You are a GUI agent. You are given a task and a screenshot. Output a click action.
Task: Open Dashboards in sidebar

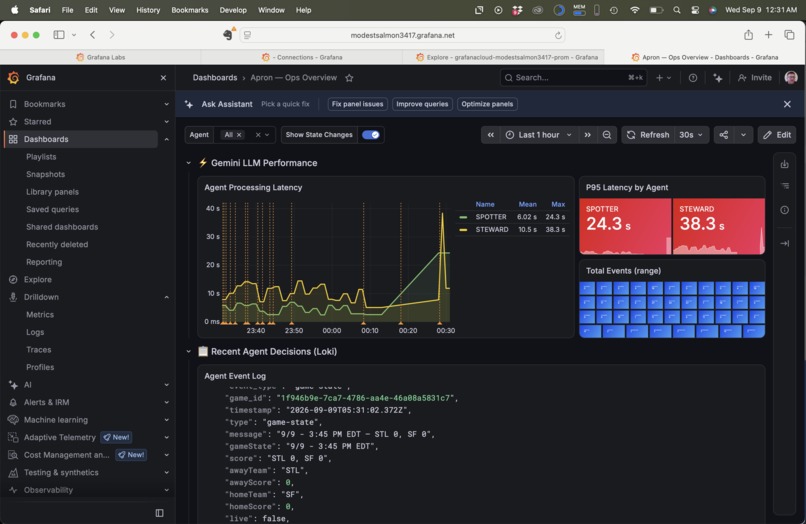[46, 139]
